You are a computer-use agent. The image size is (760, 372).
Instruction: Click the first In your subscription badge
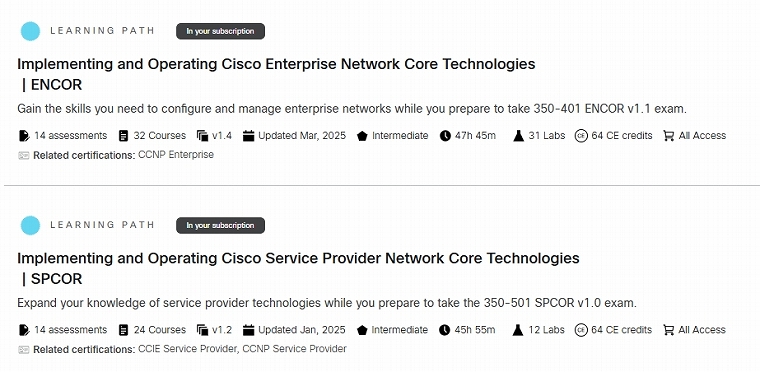[221, 31]
